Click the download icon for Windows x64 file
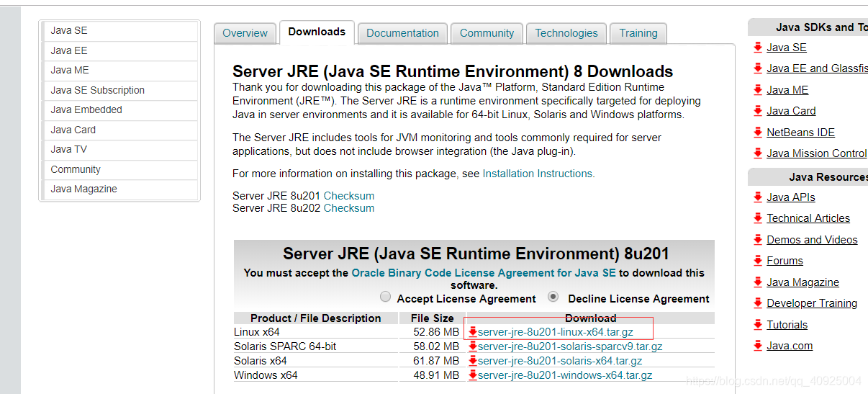Screen dimensions: 868x394 coord(473,375)
